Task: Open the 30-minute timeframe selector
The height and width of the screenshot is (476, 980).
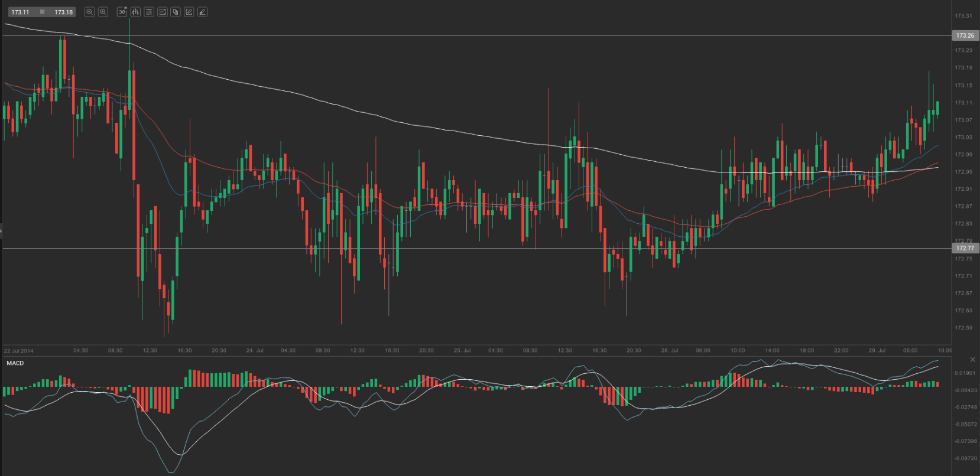Action: [122, 12]
